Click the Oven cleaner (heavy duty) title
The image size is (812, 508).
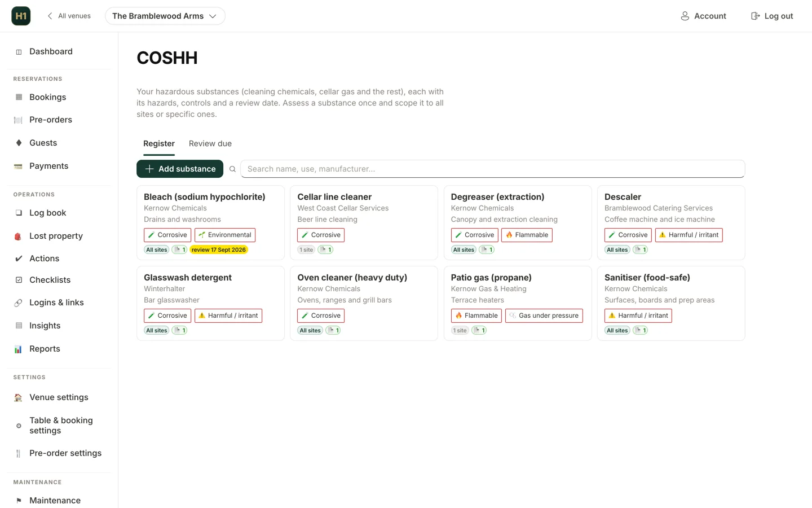coord(352,278)
